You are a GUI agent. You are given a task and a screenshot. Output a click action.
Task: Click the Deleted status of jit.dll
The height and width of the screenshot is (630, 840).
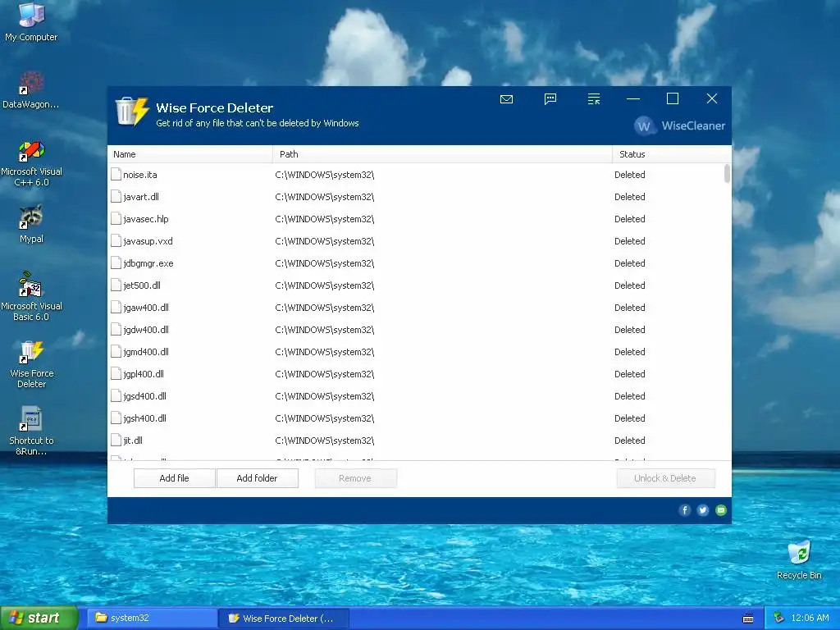click(629, 441)
